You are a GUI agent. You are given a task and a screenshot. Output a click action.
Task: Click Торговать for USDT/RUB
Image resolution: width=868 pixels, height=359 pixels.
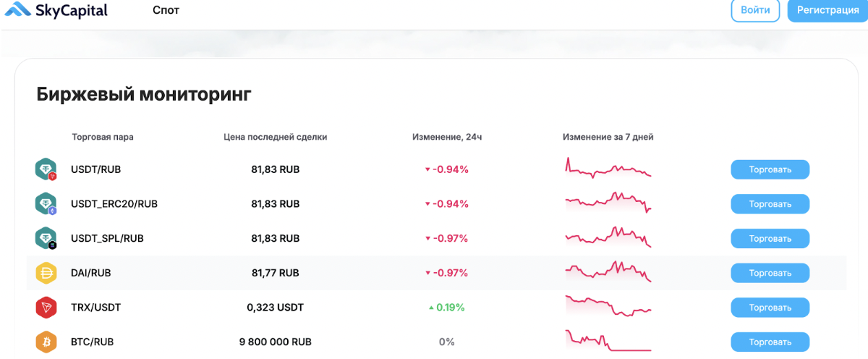point(770,169)
